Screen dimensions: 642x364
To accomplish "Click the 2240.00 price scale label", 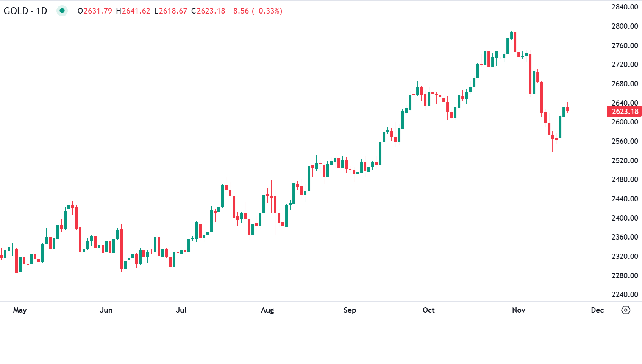I will (625, 294).
